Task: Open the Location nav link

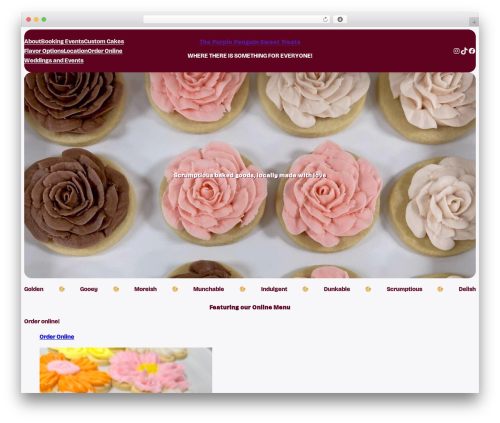Action: point(76,51)
